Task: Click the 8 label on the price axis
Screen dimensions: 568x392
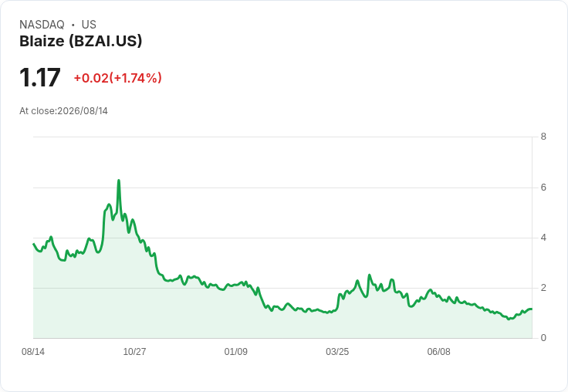Action: point(543,137)
